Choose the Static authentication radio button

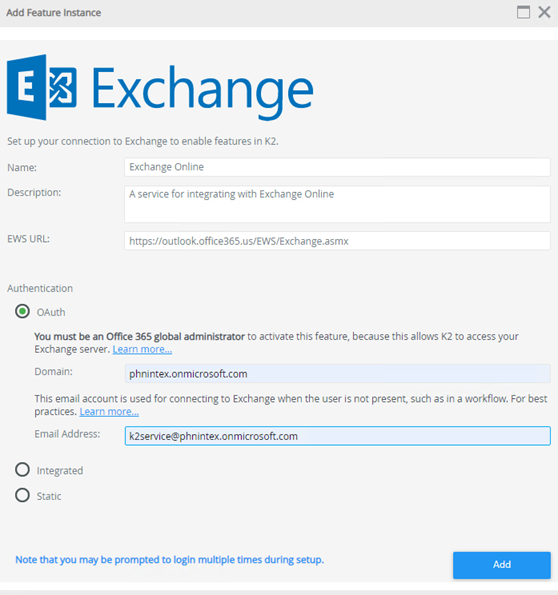coord(22,495)
